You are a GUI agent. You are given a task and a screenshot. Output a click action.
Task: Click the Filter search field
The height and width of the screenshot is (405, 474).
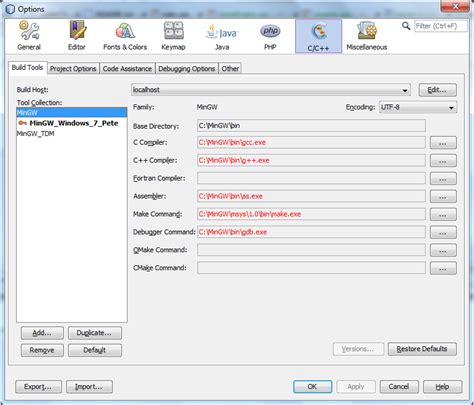[441, 26]
